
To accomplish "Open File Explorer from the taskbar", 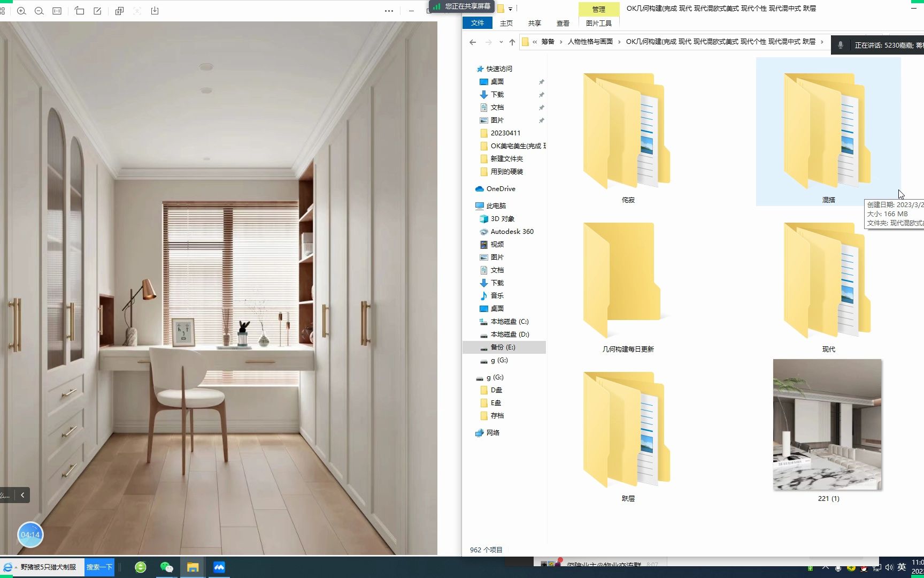I will 193,567.
